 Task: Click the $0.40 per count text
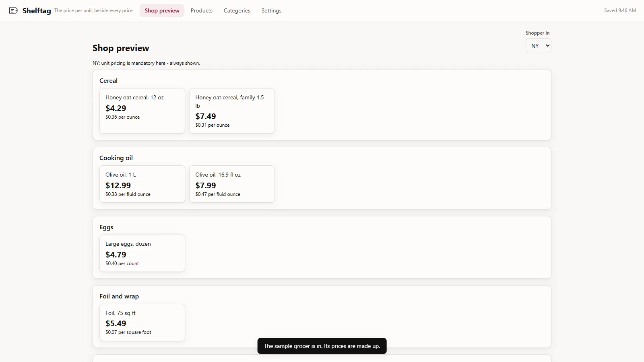pyautogui.click(x=122, y=263)
